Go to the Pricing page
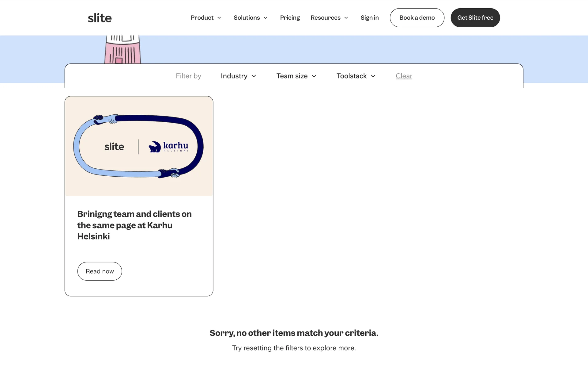Image resolution: width=588 pixels, height=368 pixels. pyautogui.click(x=290, y=18)
